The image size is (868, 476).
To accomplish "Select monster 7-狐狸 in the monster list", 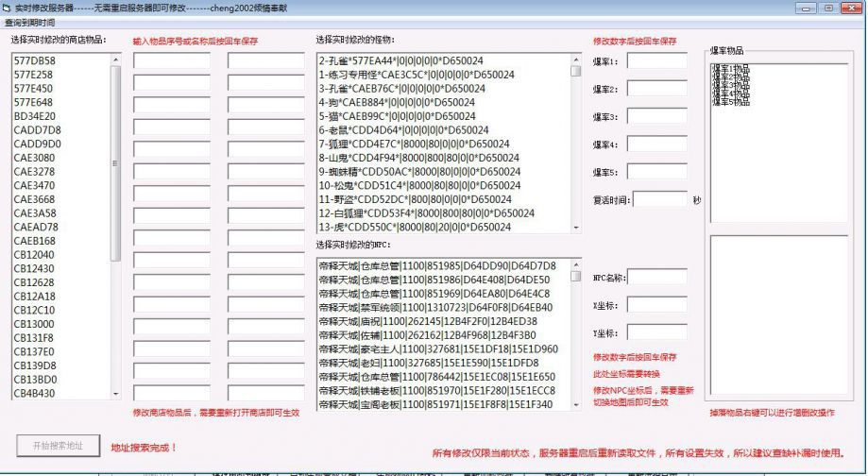I will pyautogui.click(x=416, y=144).
